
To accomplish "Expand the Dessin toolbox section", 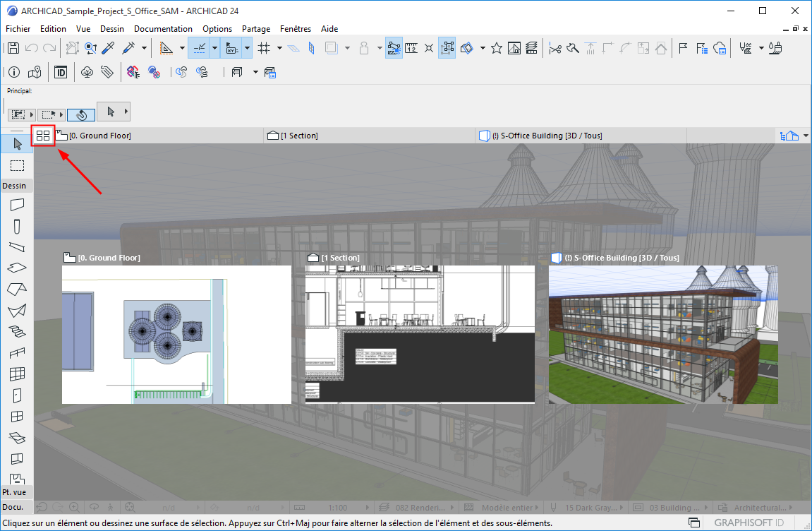I will pyautogui.click(x=15, y=186).
